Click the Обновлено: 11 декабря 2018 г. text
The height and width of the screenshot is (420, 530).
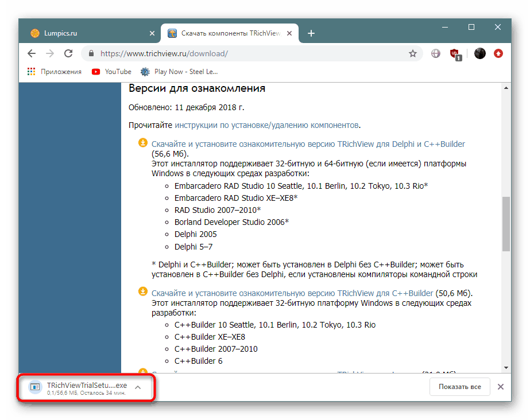[186, 107]
